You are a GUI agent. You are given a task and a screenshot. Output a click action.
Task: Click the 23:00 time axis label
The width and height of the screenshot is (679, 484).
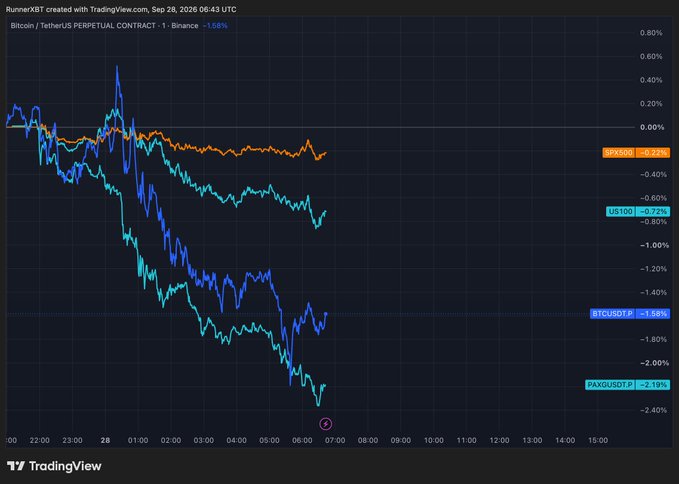72,440
